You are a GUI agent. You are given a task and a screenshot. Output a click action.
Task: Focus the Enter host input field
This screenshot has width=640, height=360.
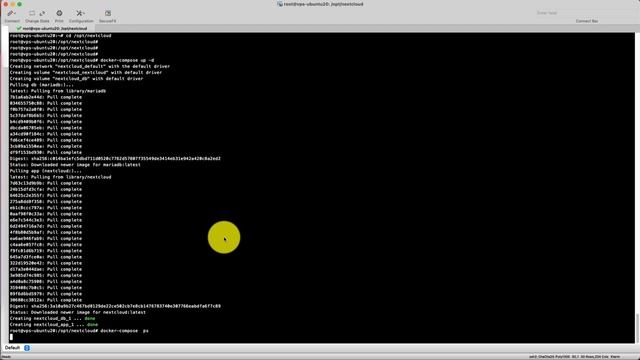pyautogui.click(x=586, y=13)
